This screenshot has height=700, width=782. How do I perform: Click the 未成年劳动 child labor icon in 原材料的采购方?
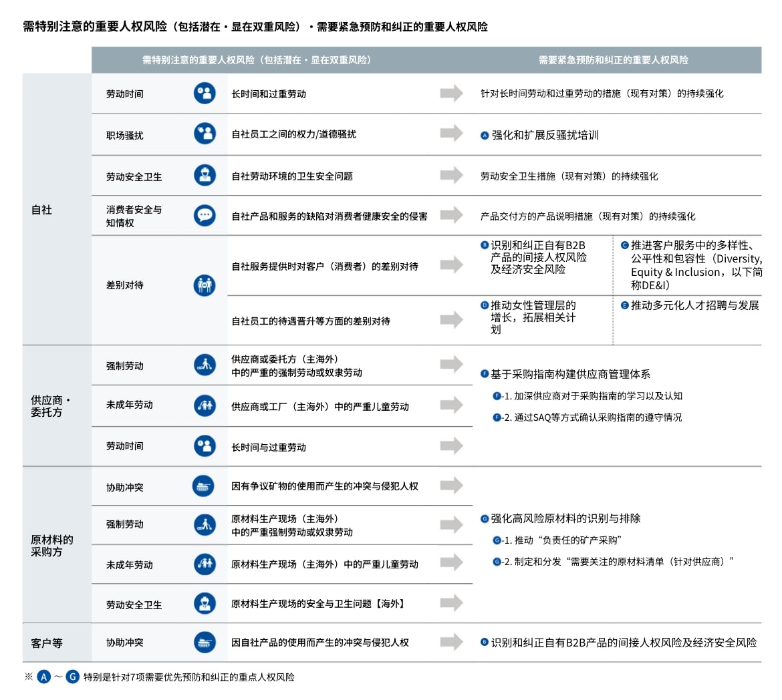(205, 564)
